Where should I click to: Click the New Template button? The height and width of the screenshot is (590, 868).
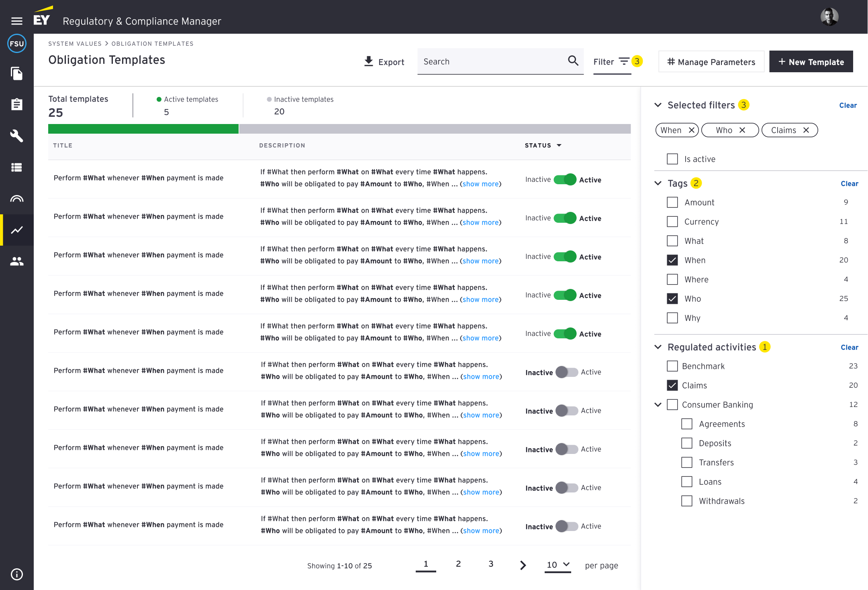(x=811, y=62)
